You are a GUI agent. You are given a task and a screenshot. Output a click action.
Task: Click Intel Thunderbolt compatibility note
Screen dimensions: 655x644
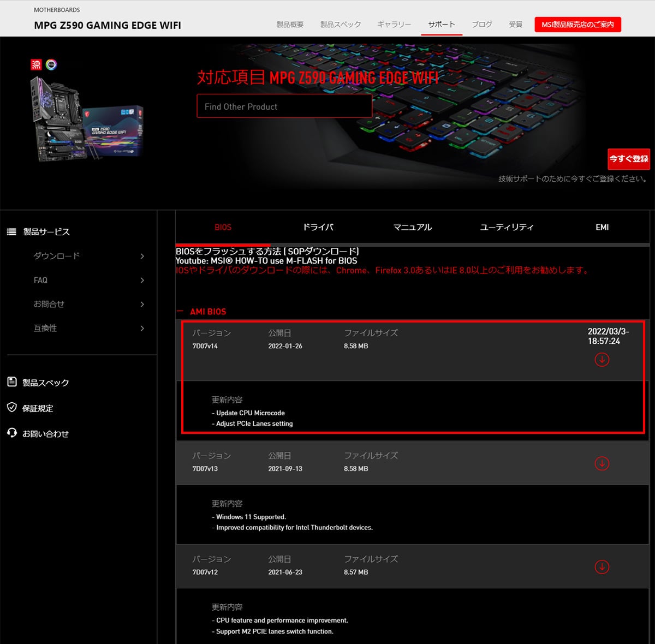(292, 528)
